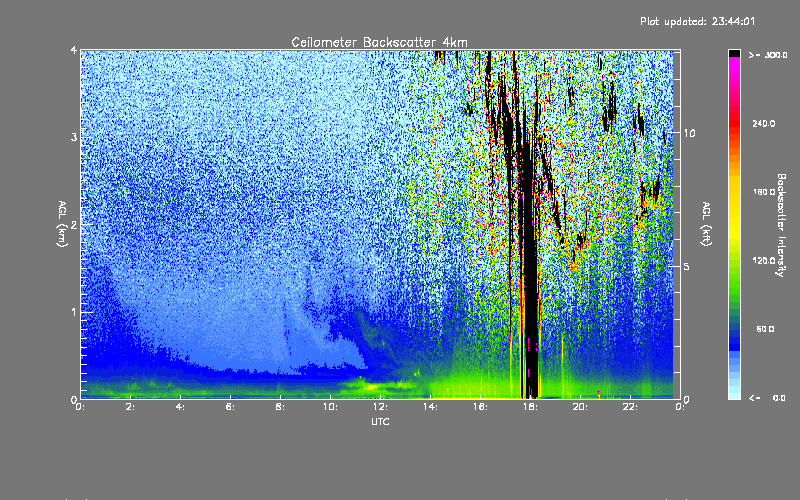Click the "22:" UTC tick label
Viewport: 800px width, 500px height.
tap(631, 407)
